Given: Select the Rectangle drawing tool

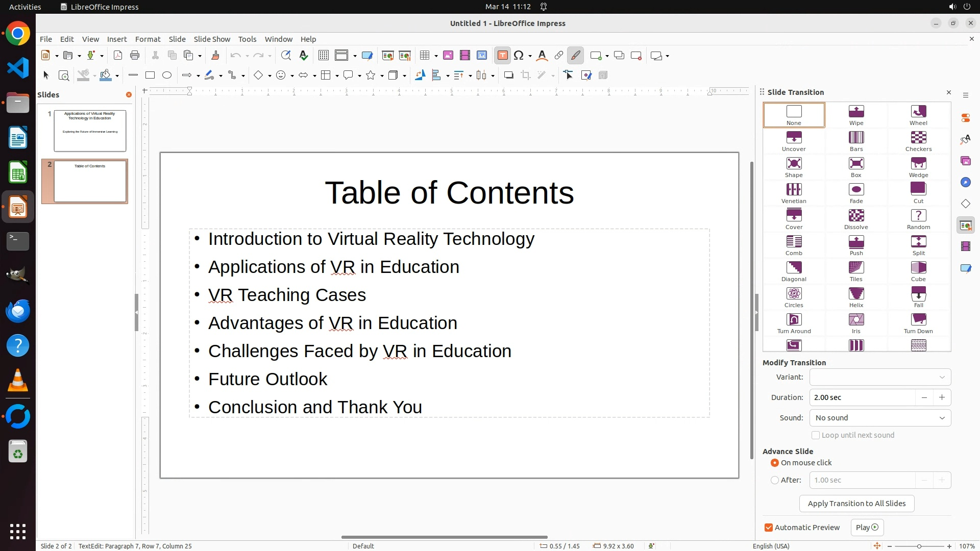Looking at the screenshot, I should (150, 76).
